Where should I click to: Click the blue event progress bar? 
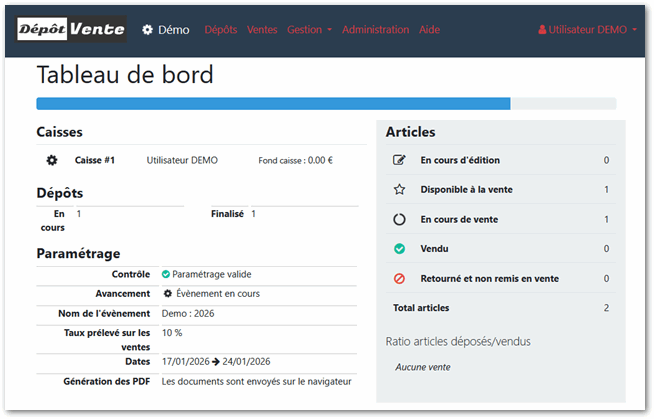point(273,103)
